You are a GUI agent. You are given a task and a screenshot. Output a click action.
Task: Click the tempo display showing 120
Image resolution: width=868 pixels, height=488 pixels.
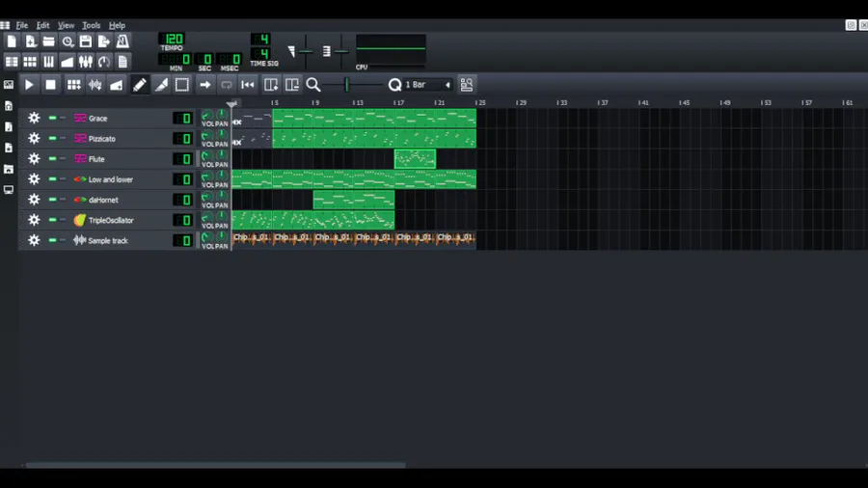[173, 39]
